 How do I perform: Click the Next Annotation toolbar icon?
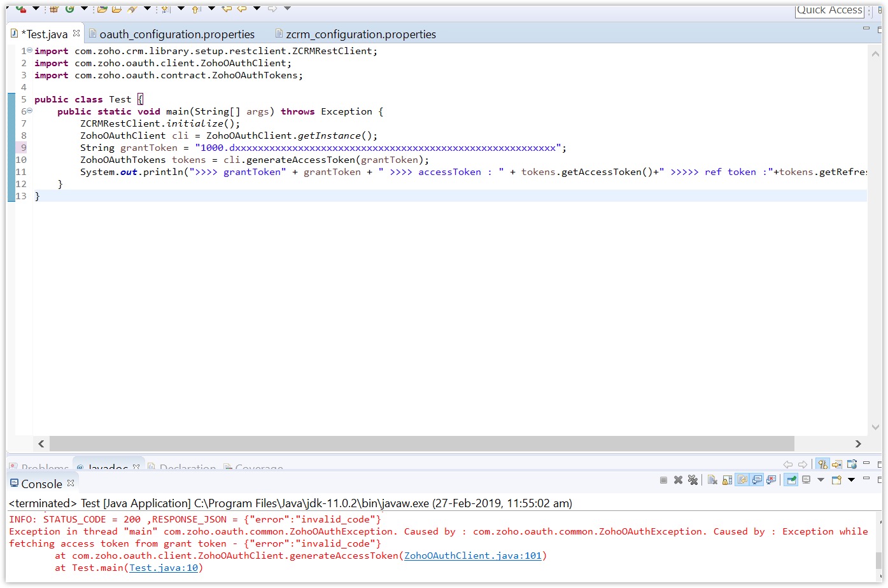[x=166, y=9]
